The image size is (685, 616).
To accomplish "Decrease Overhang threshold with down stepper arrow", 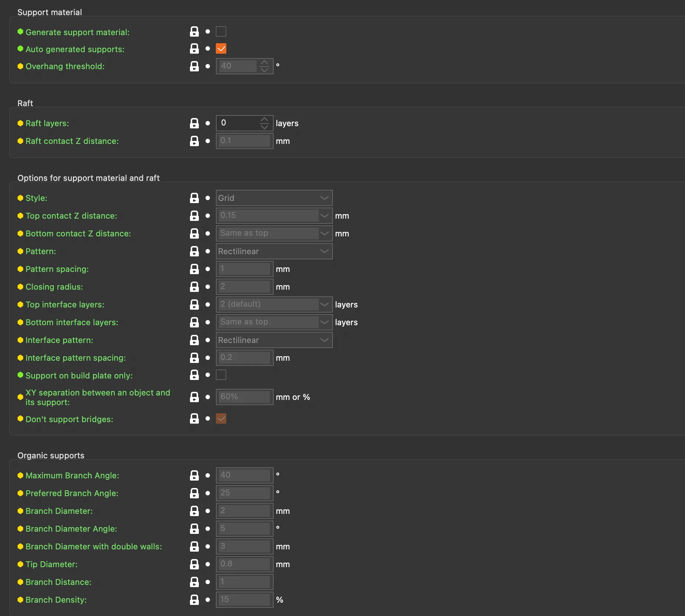I will [264, 70].
